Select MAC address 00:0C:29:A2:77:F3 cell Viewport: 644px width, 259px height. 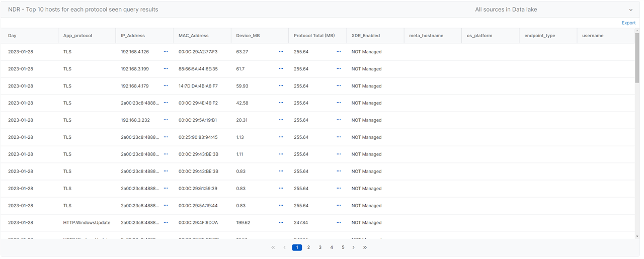tap(198, 52)
